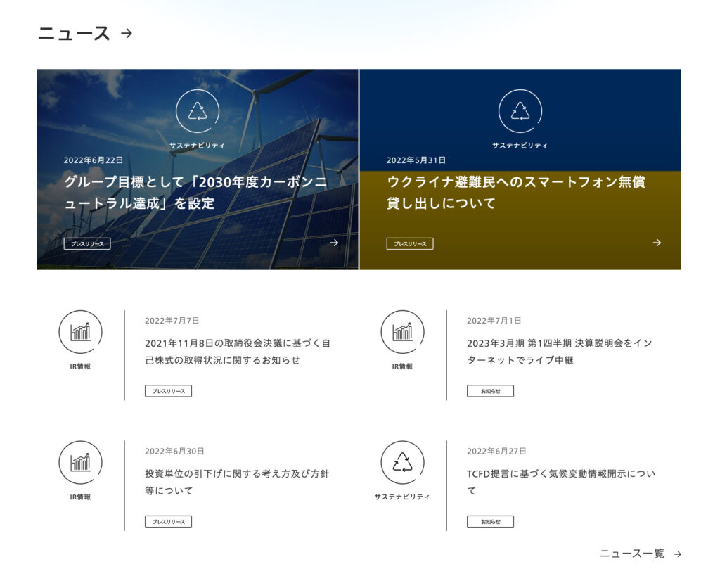The height and width of the screenshot is (588, 720).
Task: Open the 2030年度カーボンニュートラル達成 headline
Action: 196,193
